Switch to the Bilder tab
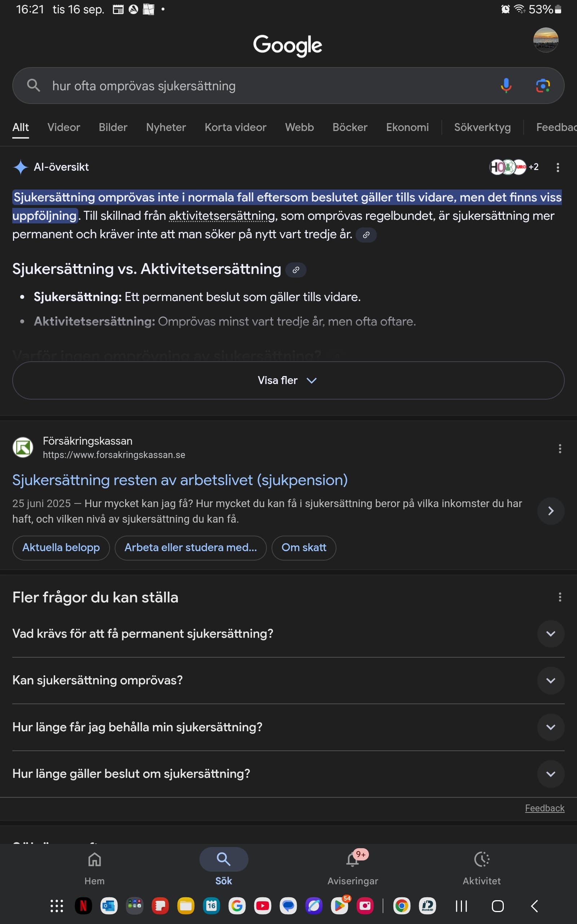577x924 pixels. pos(113,127)
